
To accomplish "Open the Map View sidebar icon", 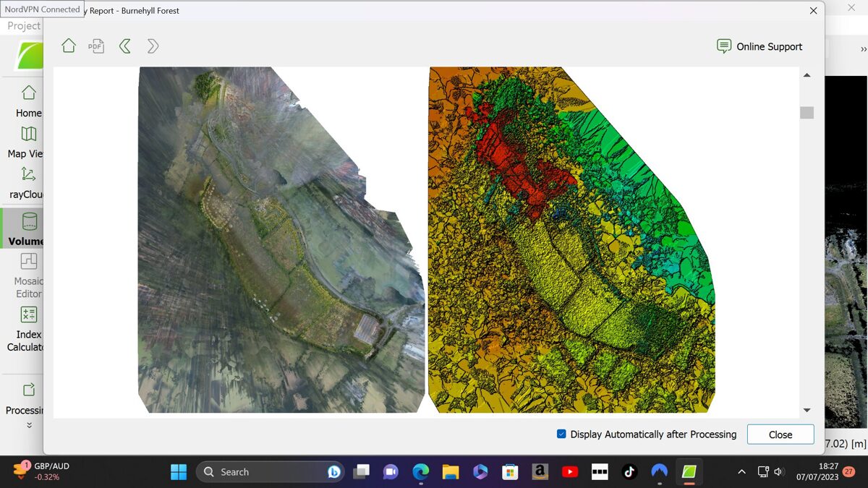I will 28,134.
